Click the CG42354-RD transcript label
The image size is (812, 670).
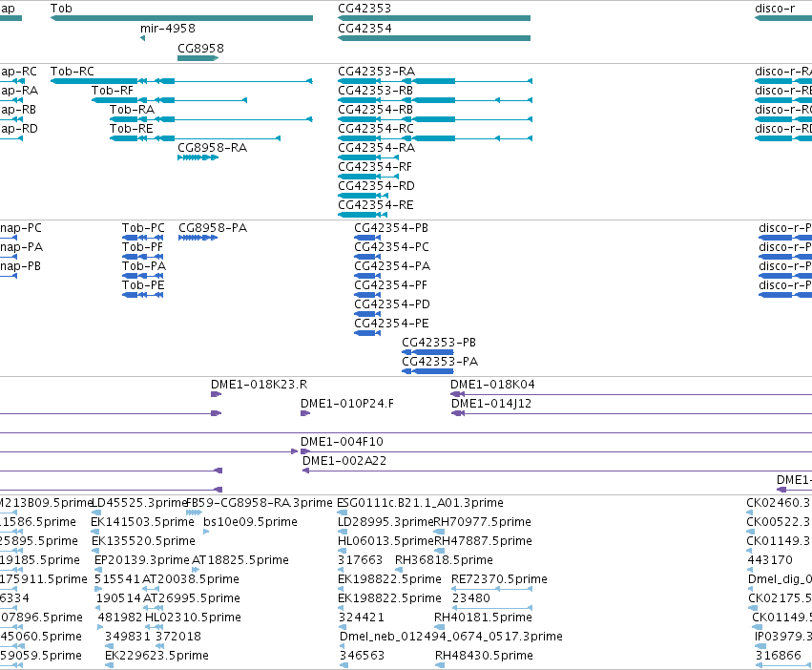click(377, 186)
